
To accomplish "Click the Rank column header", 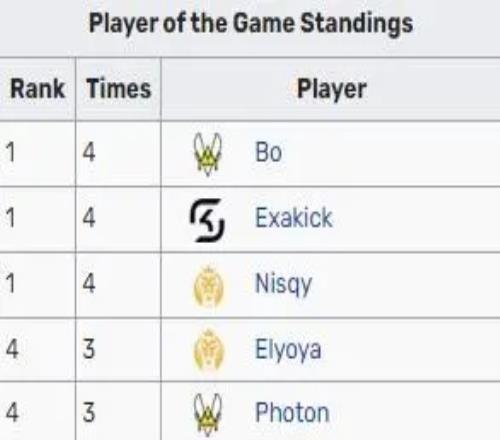I will coord(37,89).
